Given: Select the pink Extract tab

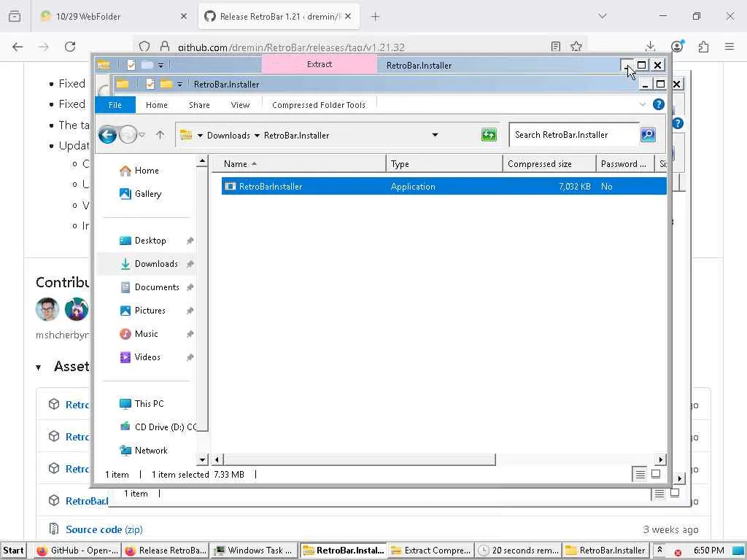Looking at the screenshot, I should (320, 64).
